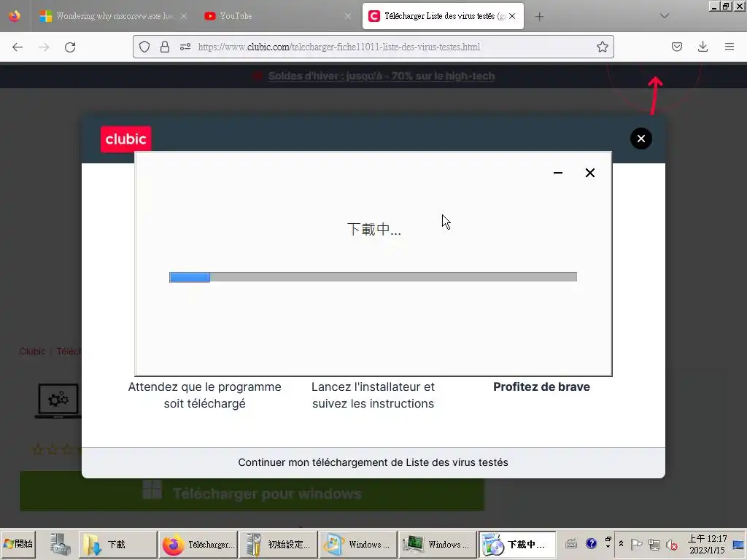Show hidden tray icons with the chevron
Screen dimensions: 747x560
point(622,544)
